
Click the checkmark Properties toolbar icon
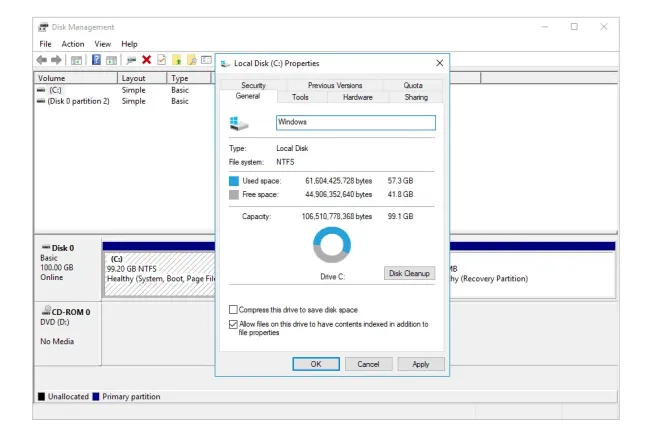pos(161,60)
